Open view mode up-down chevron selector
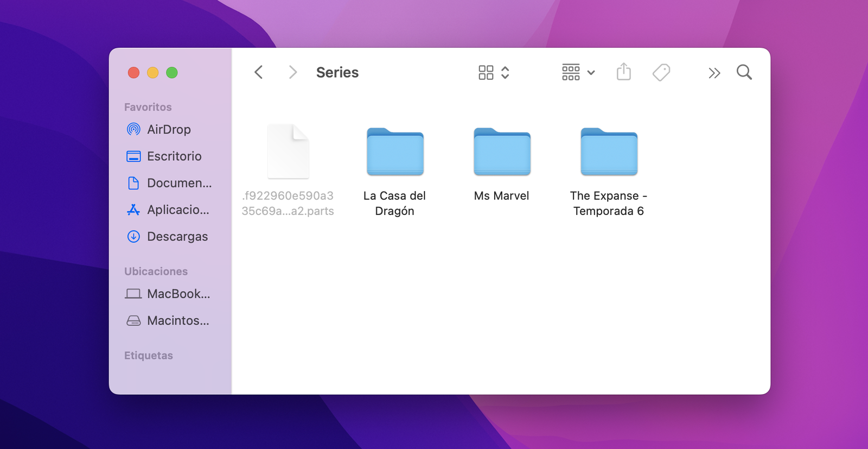This screenshot has height=449, width=868. click(x=505, y=73)
